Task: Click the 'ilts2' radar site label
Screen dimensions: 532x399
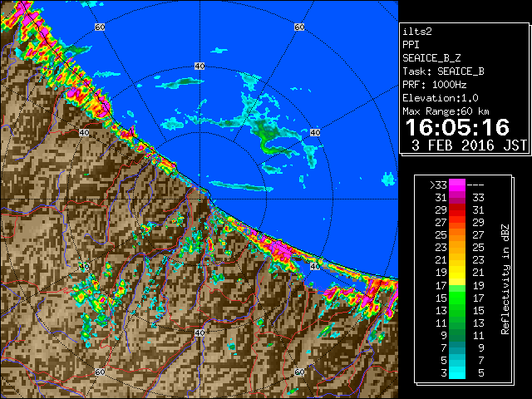Action: tap(417, 32)
